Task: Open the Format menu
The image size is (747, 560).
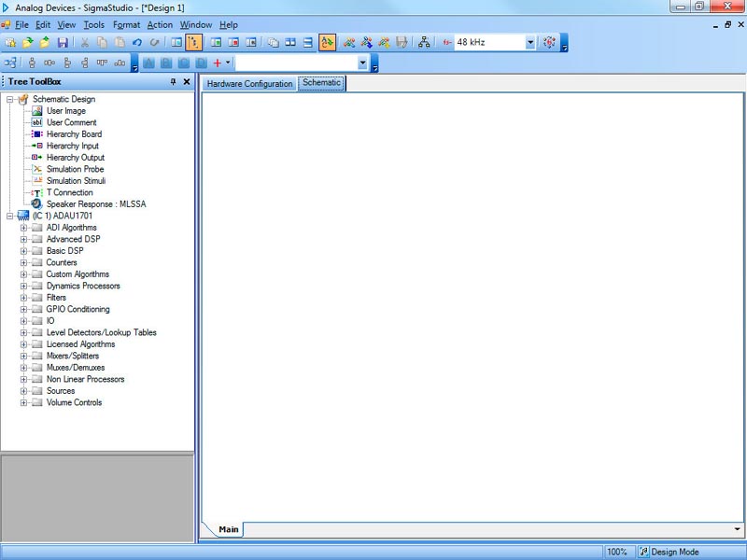Action: coord(126,25)
